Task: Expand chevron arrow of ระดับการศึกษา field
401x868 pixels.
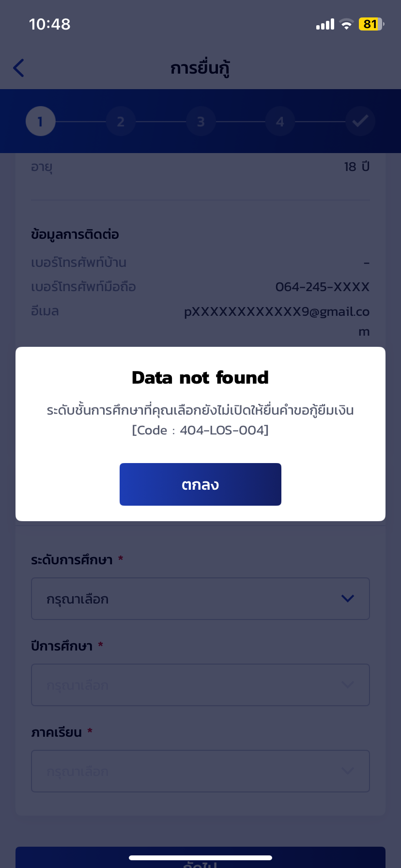Action: point(348,599)
